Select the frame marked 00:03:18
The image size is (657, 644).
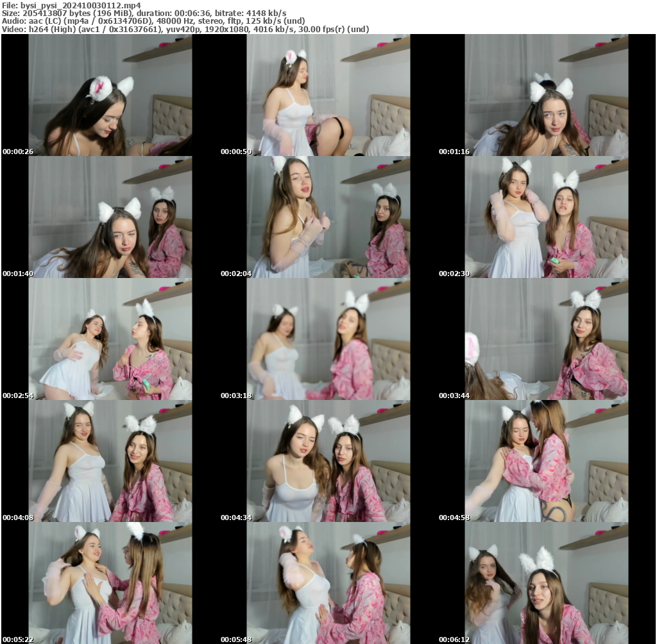(328, 339)
